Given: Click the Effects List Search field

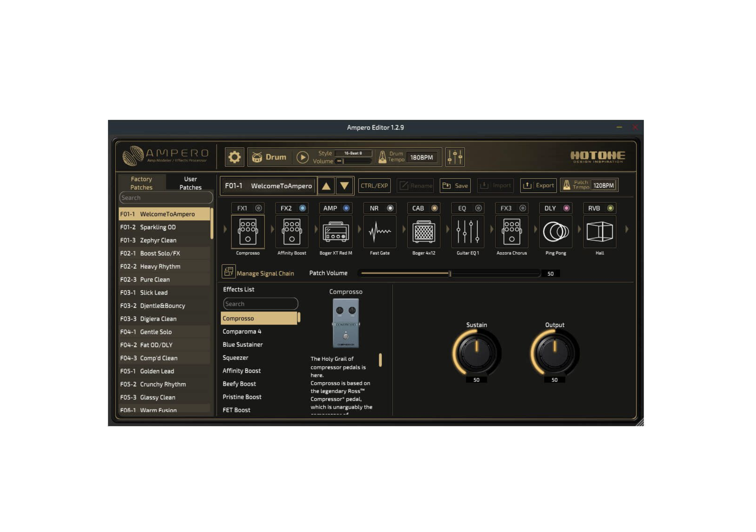Looking at the screenshot, I should click(x=260, y=304).
